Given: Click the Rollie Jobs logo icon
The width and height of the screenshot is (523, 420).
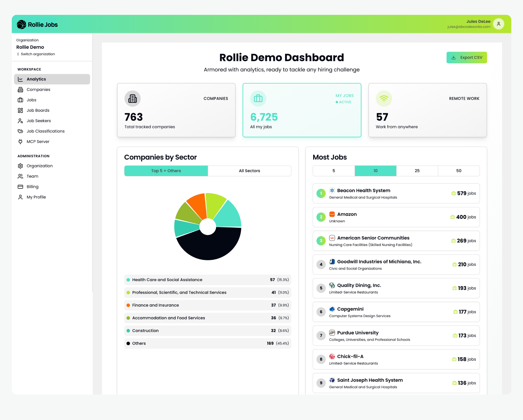Looking at the screenshot, I should pos(21,24).
